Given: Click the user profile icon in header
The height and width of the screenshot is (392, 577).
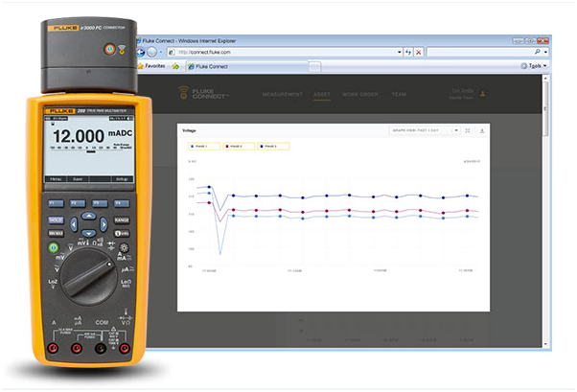Looking at the screenshot, I should tap(483, 95).
